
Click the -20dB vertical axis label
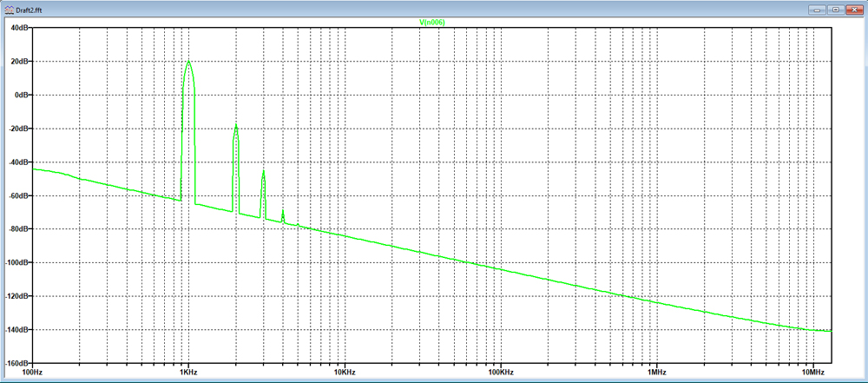tap(18, 129)
